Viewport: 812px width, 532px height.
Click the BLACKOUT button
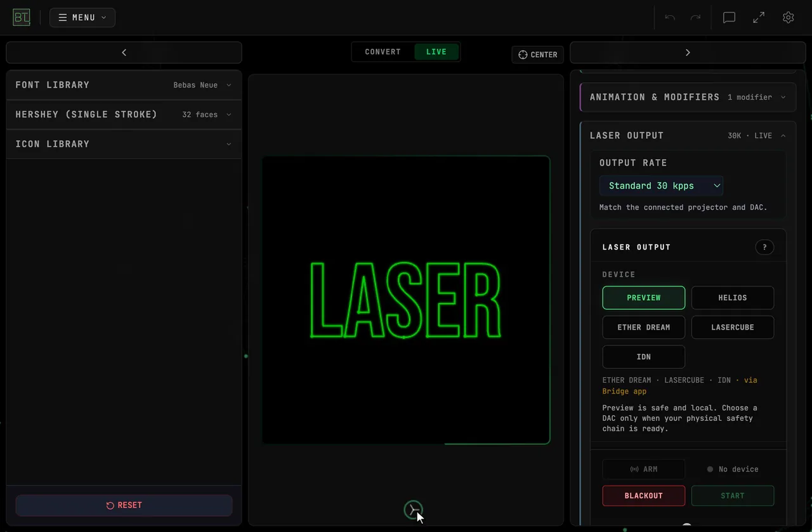click(644, 496)
